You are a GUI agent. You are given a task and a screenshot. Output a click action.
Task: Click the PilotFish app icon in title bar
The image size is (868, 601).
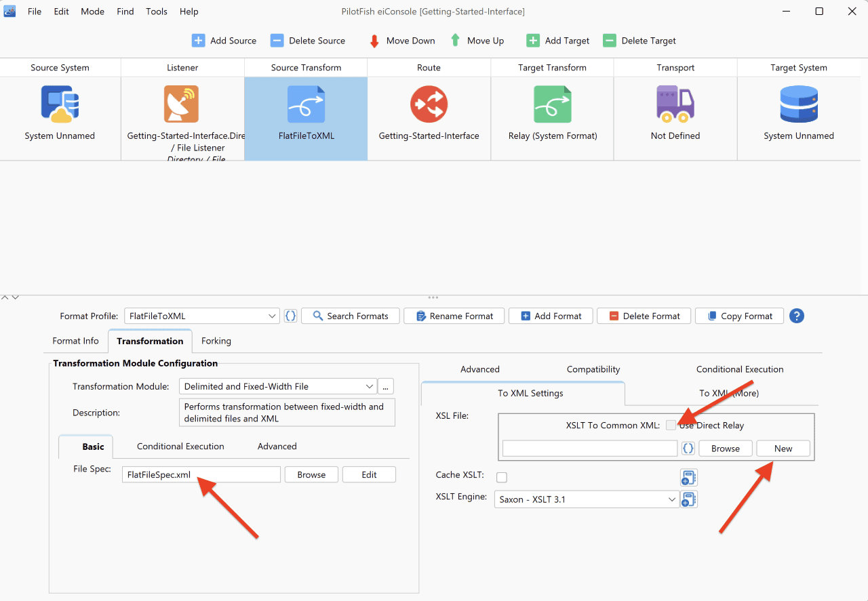10,11
